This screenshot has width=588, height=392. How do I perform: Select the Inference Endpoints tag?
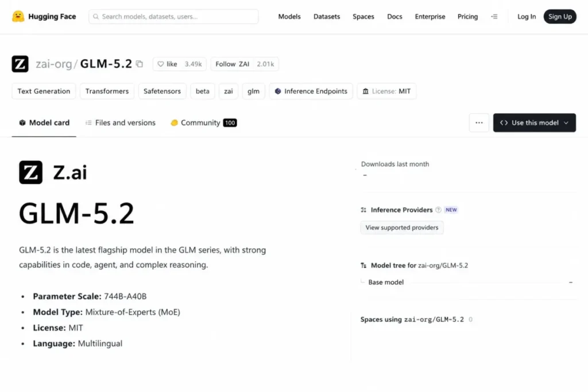pos(311,91)
